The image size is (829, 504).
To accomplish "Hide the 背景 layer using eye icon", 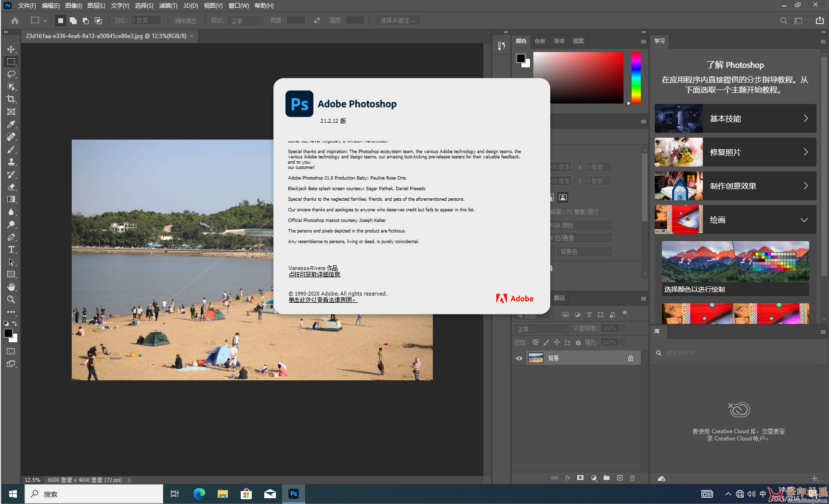I will (x=519, y=358).
